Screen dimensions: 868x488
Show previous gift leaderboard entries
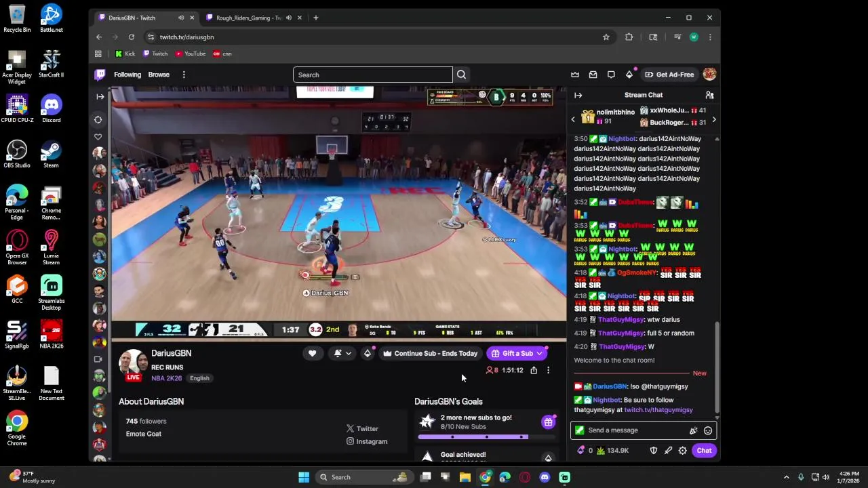click(573, 120)
